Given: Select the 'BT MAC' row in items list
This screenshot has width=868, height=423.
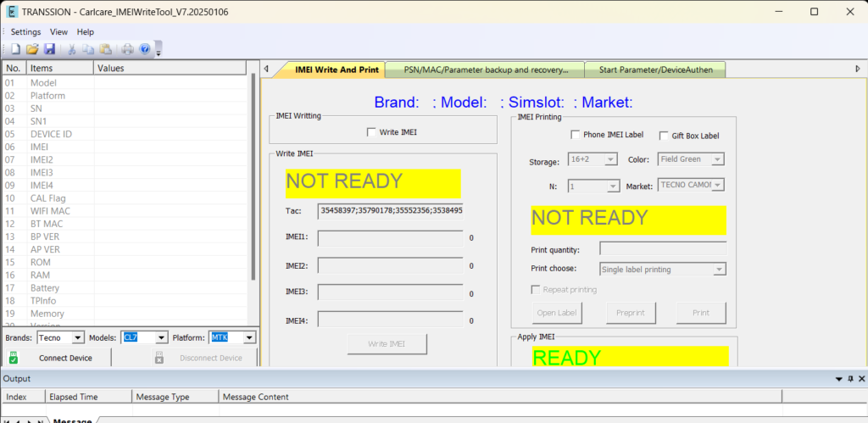Looking at the screenshot, I should [x=125, y=224].
